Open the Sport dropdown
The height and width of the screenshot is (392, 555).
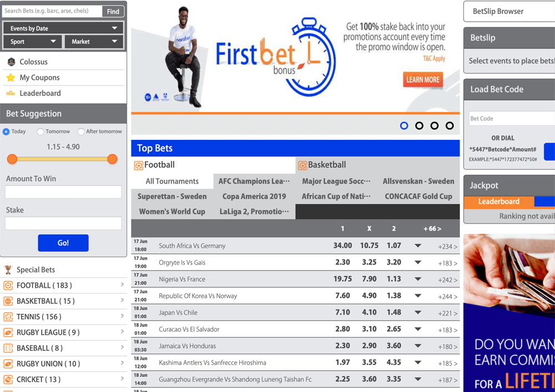[33, 42]
